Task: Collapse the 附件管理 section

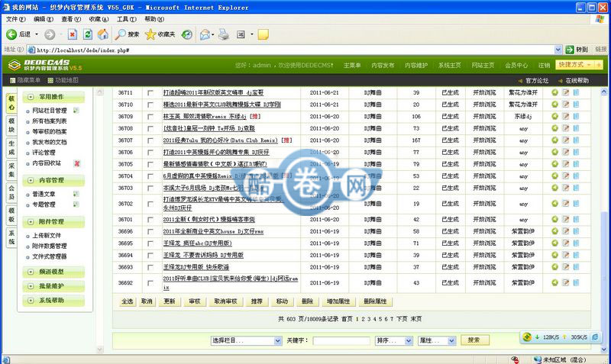Action: tap(31, 221)
